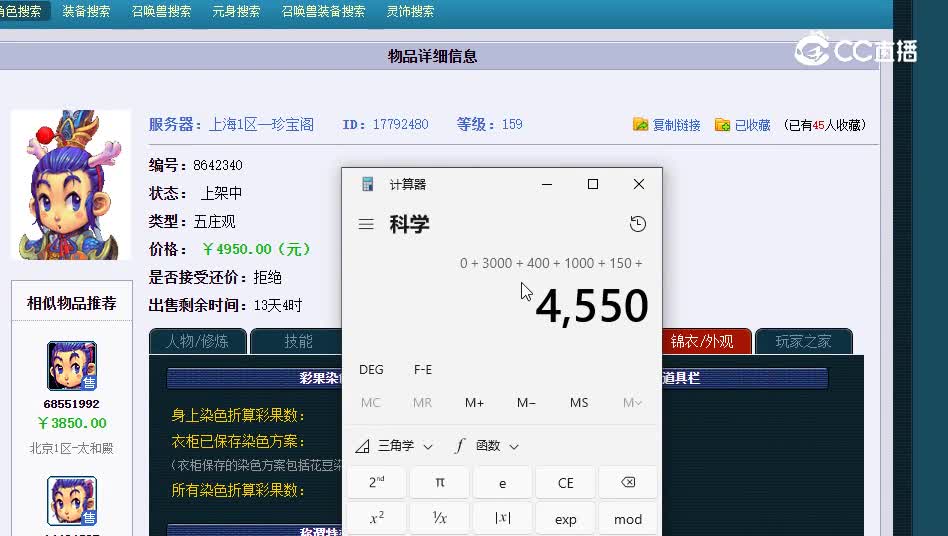Click the 已有45人收藏 count text
The image size is (948, 536).
point(825,125)
